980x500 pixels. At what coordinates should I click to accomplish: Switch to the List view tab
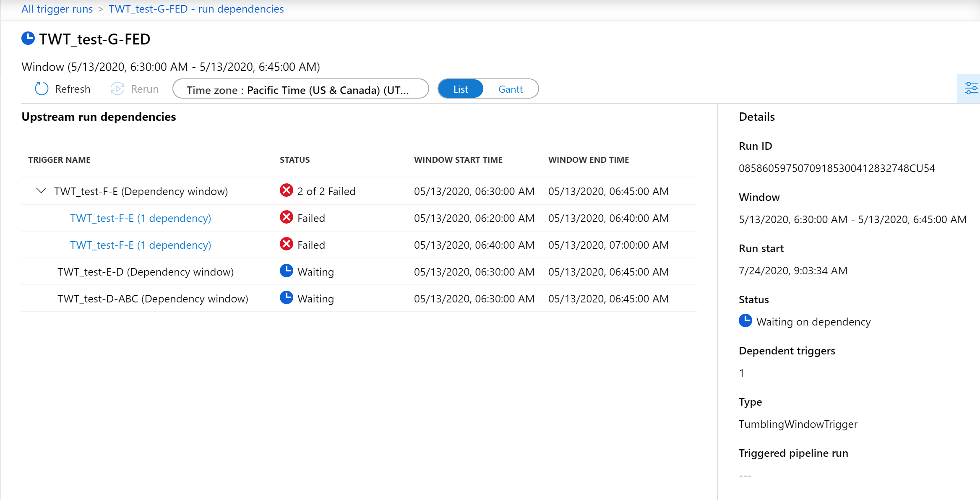460,89
